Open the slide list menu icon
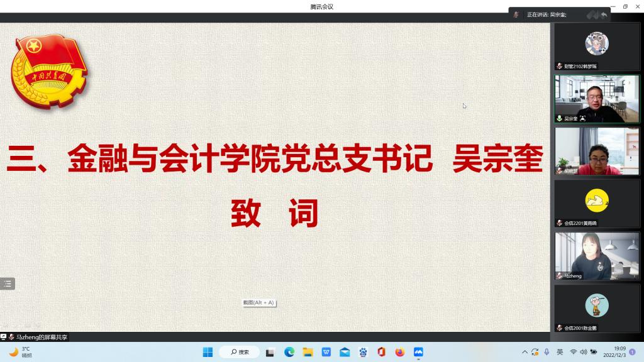 click(8, 283)
